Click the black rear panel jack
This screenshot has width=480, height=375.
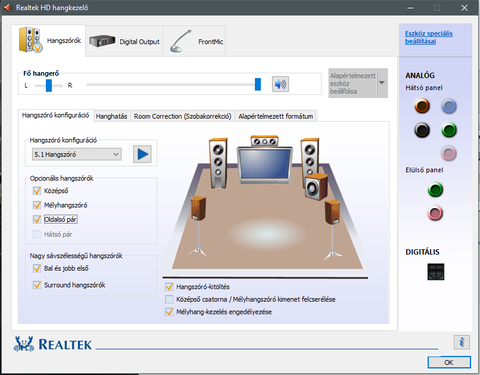422,130
